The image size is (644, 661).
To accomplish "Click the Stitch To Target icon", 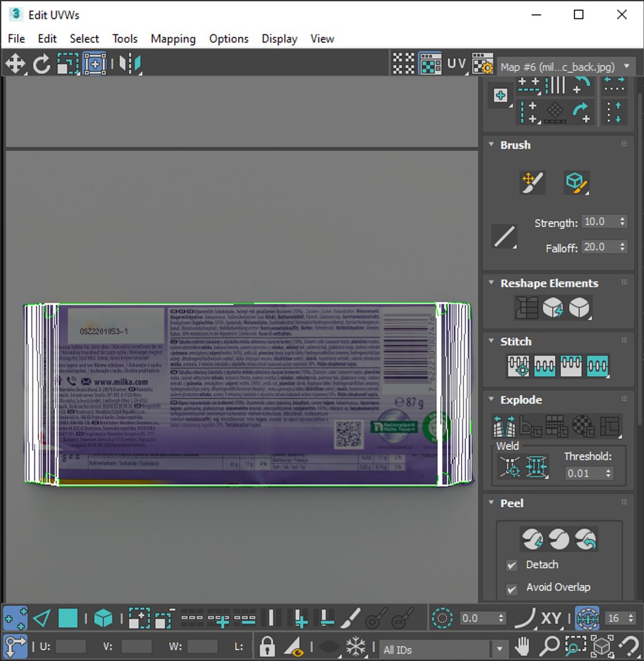I will [519, 366].
